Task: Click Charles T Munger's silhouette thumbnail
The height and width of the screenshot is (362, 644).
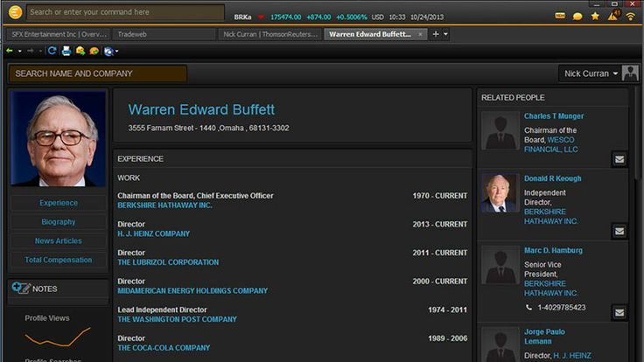Action: pos(500,130)
